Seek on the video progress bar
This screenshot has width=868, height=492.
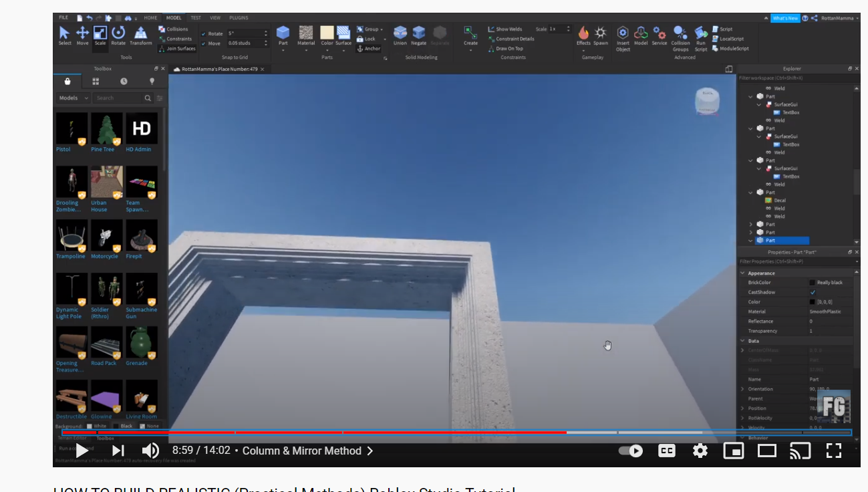point(456,433)
